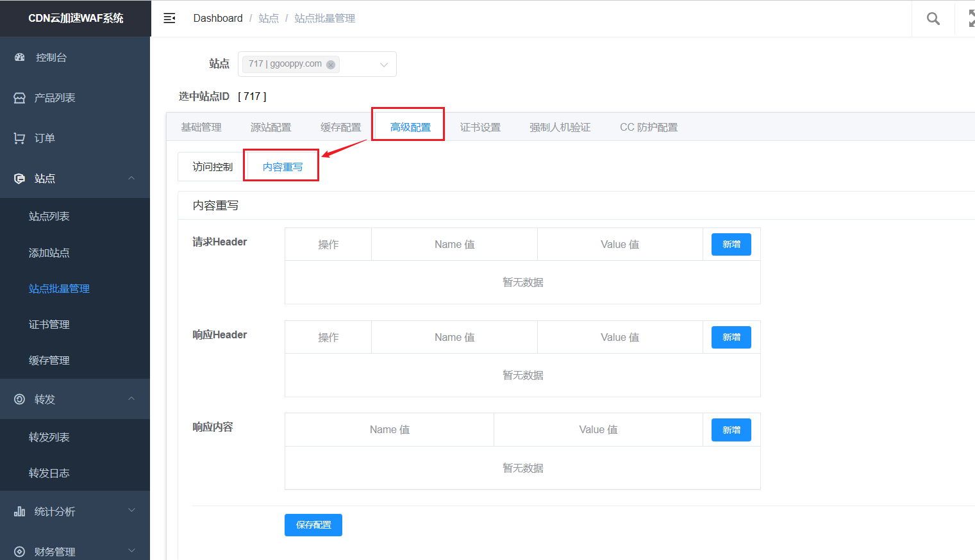This screenshot has width=975, height=560.
Task: Click 新增 for the 响应内容 table
Action: (x=731, y=430)
